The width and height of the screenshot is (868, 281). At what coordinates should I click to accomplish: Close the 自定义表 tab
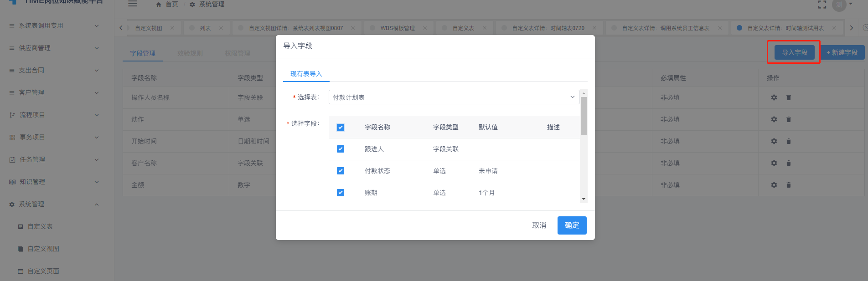pos(485,28)
